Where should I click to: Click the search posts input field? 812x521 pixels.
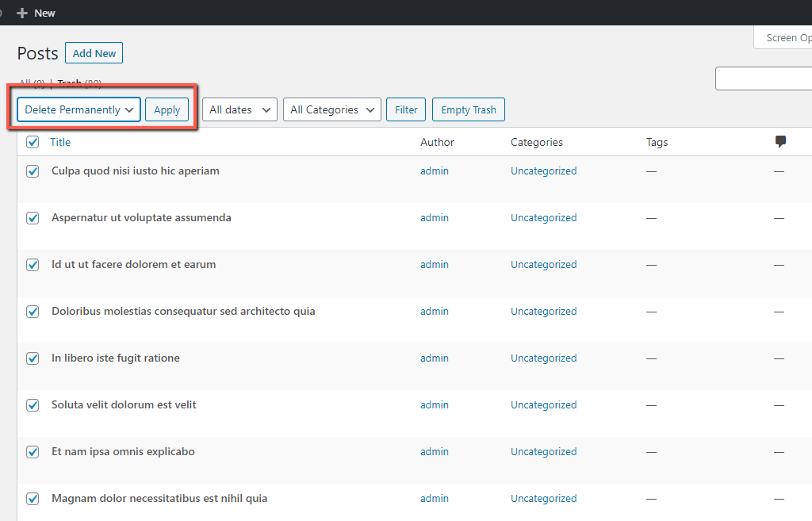(x=764, y=79)
